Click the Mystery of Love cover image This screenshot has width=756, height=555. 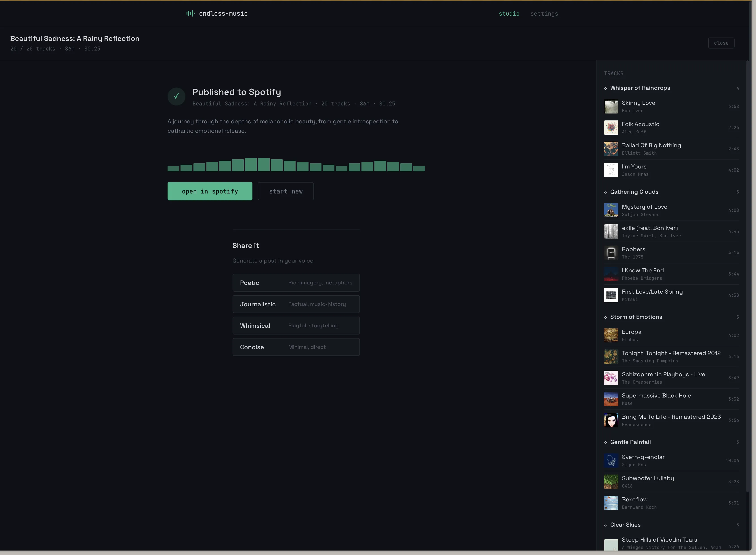(611, 210)
